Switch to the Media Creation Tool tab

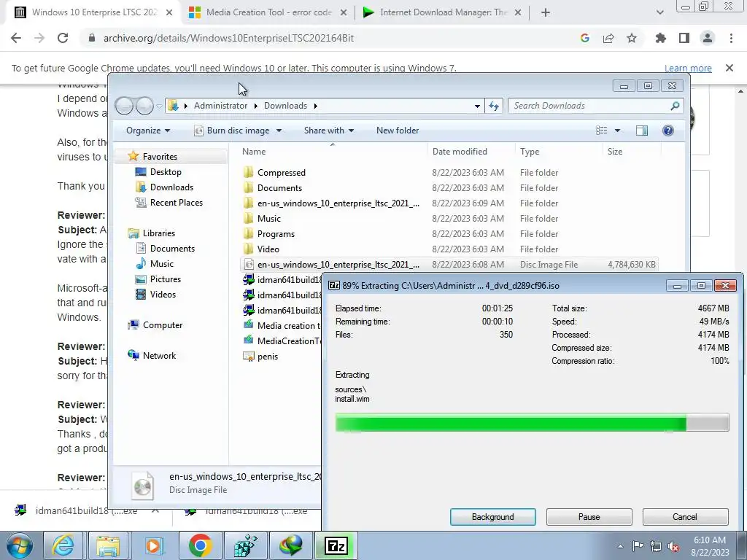(268, 13)
